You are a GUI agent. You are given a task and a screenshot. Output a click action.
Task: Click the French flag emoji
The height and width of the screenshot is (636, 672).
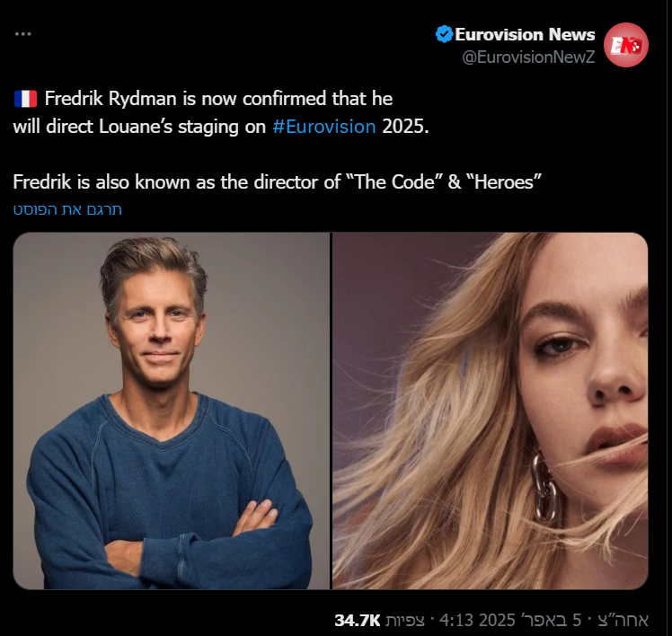24,98
